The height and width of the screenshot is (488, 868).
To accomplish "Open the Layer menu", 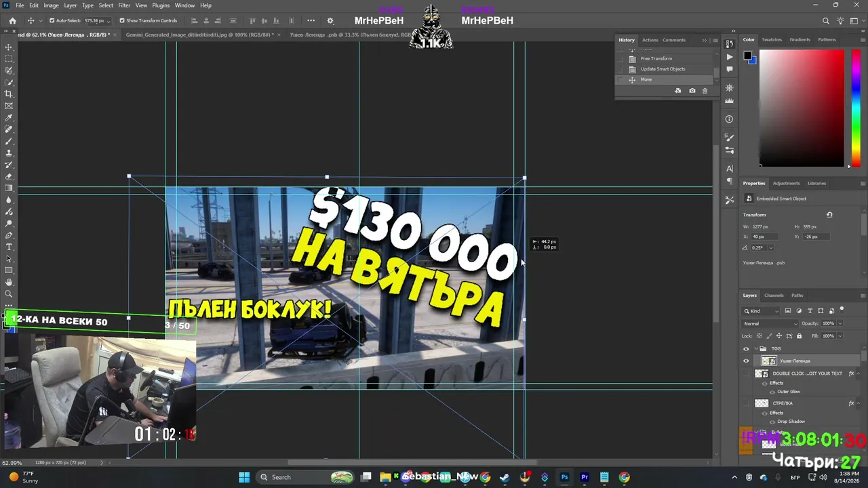I will click(71, 5).
